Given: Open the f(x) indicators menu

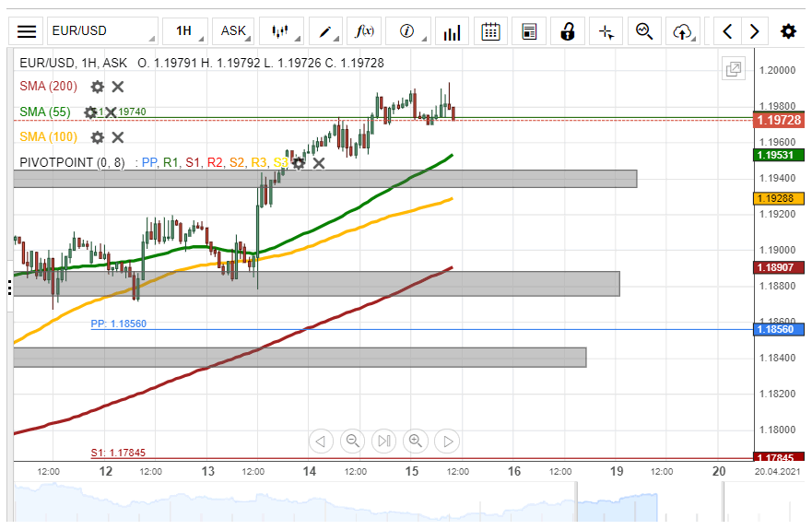Looking at the screenshot, I should point(365,31).
